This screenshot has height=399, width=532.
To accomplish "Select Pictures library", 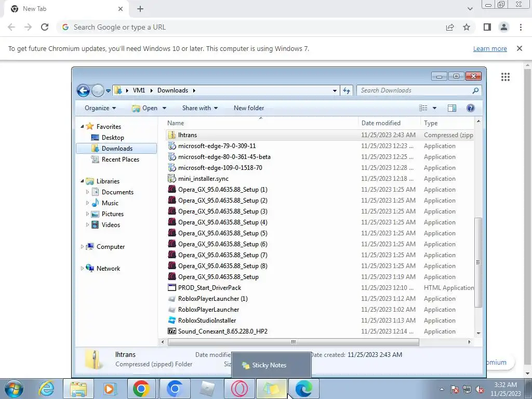I will [112, 214].
